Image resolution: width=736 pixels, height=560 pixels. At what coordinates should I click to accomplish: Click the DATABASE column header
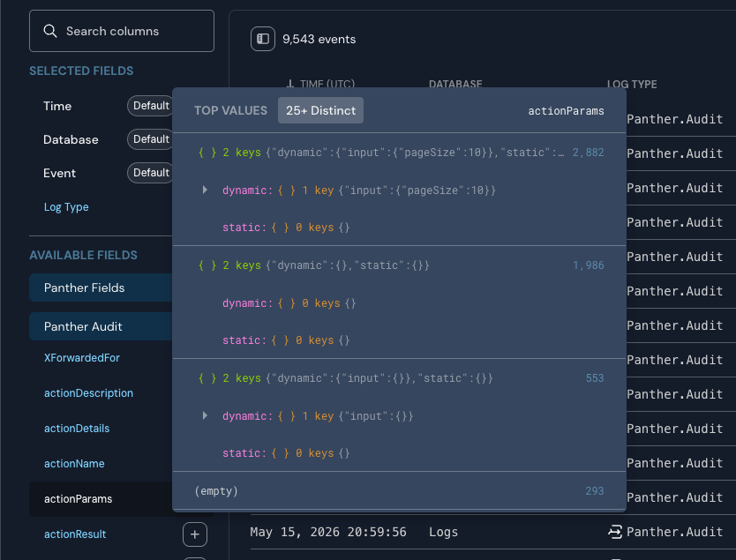[455, 84]
